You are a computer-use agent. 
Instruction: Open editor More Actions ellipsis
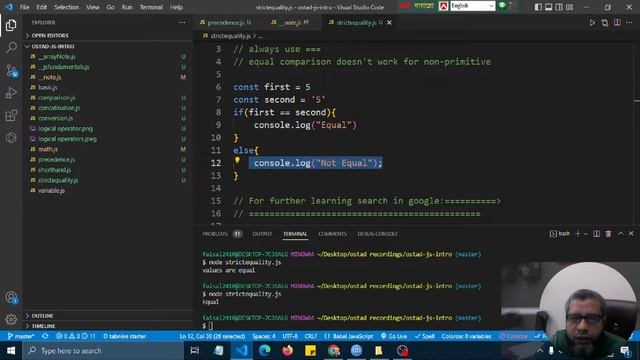coord(629,23)
